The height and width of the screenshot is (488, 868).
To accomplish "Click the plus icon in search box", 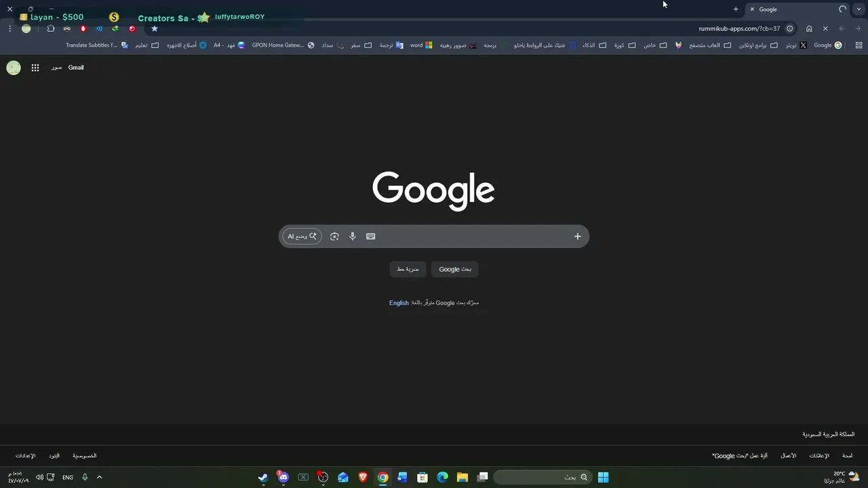I will tap(578, 237).
